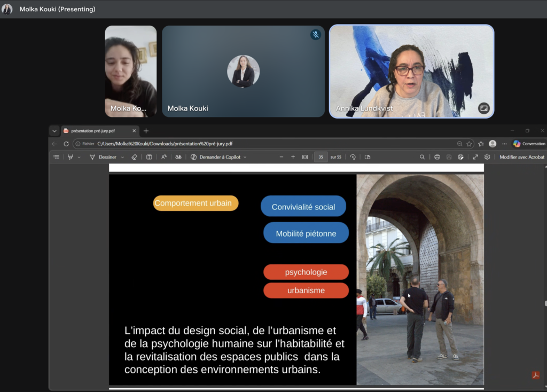Expand the highlighter color dropdown arrow
The image size is (547, 392).
click(x=79, y=157)
